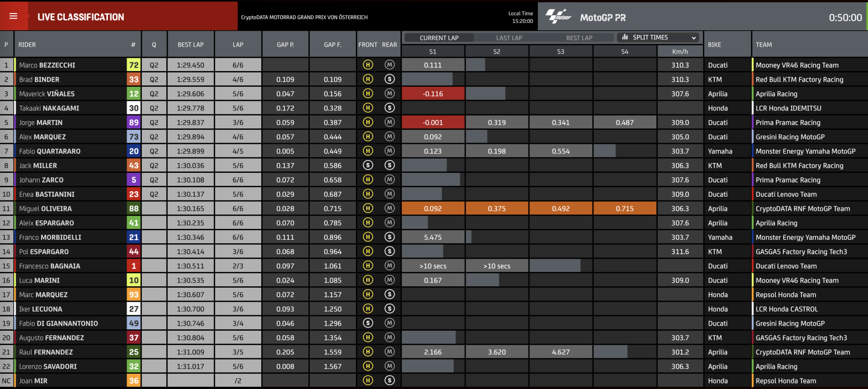The image size is (868, 389).
Task: Click Oliveira's orange 0.715 S4 split
Action: tap(625, 209)
